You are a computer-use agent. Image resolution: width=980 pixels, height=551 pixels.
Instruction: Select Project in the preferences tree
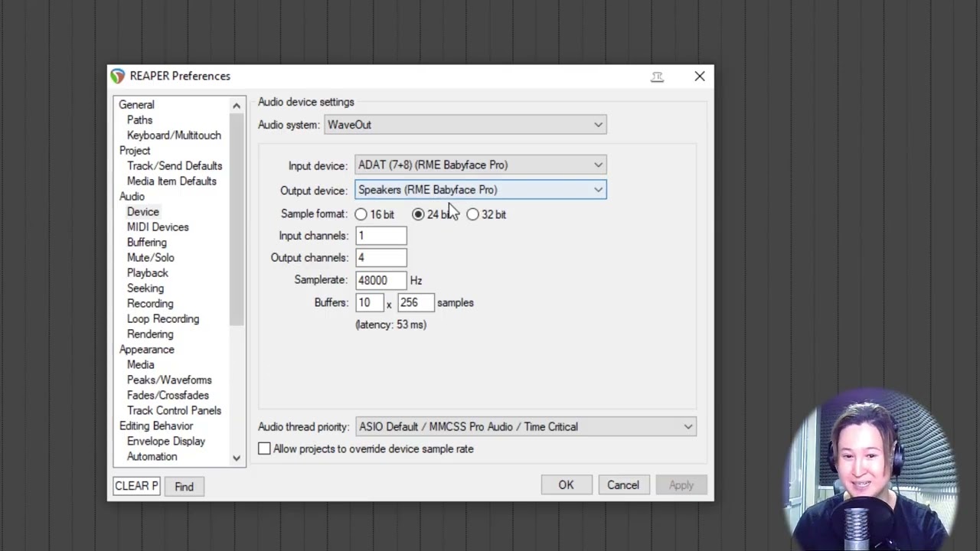pos(135,151)
